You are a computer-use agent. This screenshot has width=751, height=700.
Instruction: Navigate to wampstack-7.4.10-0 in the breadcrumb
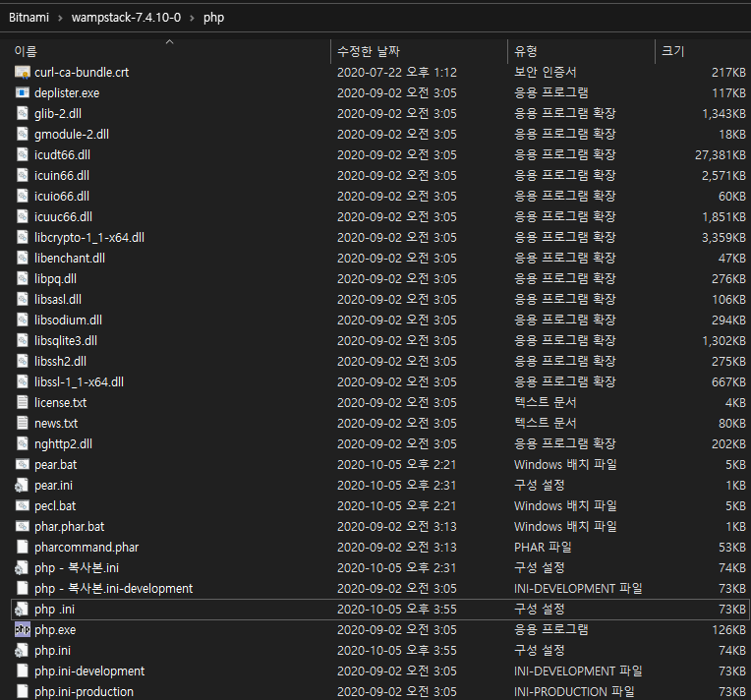click(x=127, y=18)
